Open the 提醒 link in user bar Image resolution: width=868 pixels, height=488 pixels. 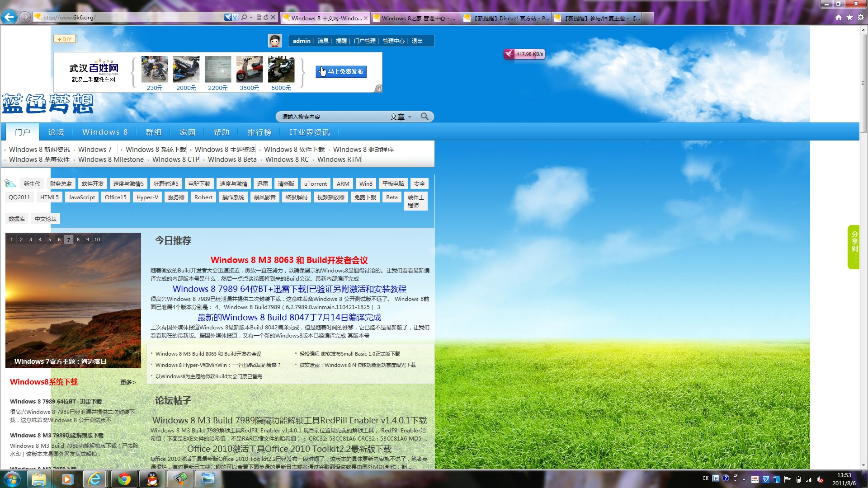pyautogui.click(x=341, y=41)
